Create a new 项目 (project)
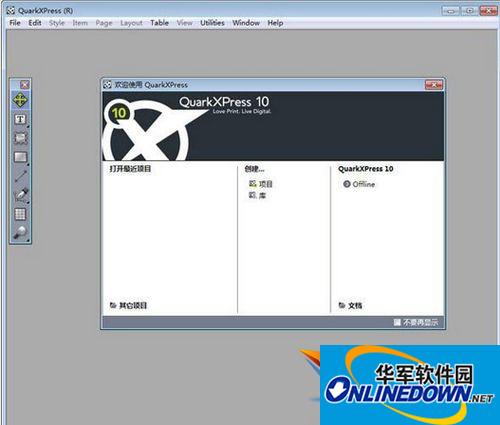Viewport: 500px width, 425px height. click(266, 184)
